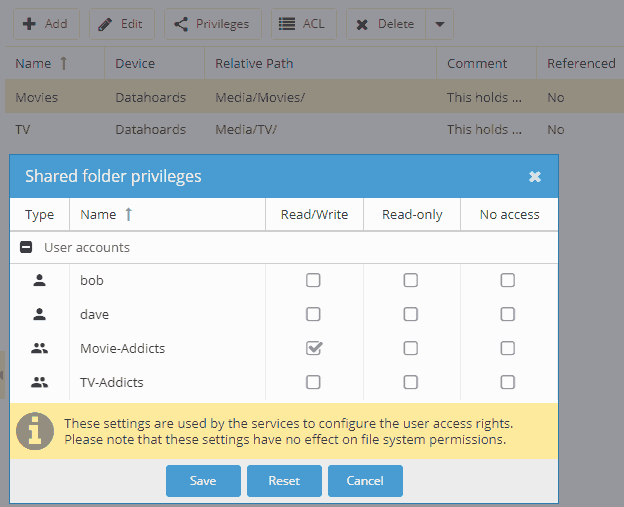Tick Read/Write checkbox for TV-Addicts
Viewport: 624px width, 507px height.
tap(314, 382)
